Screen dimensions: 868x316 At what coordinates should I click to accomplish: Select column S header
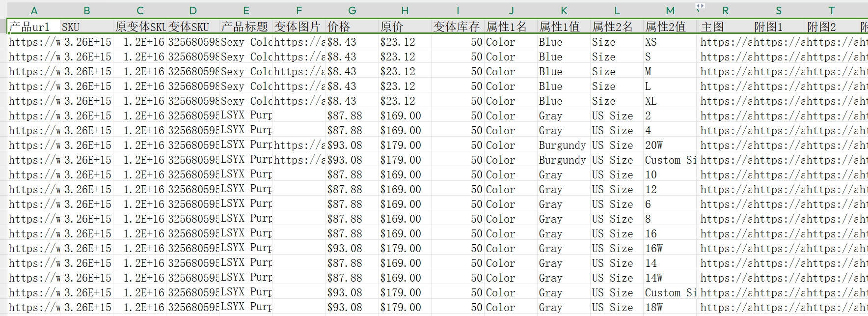779,10
